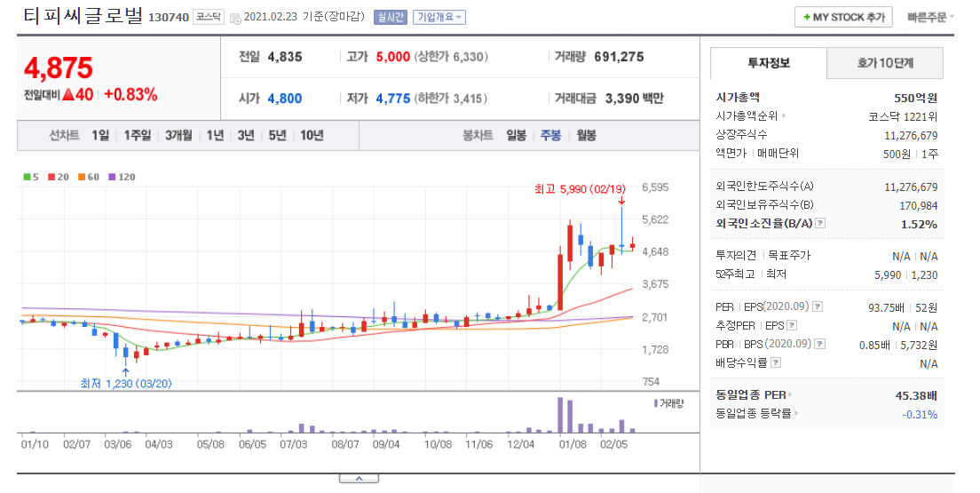Collapse the chart panel with bottom chevron

359,479
